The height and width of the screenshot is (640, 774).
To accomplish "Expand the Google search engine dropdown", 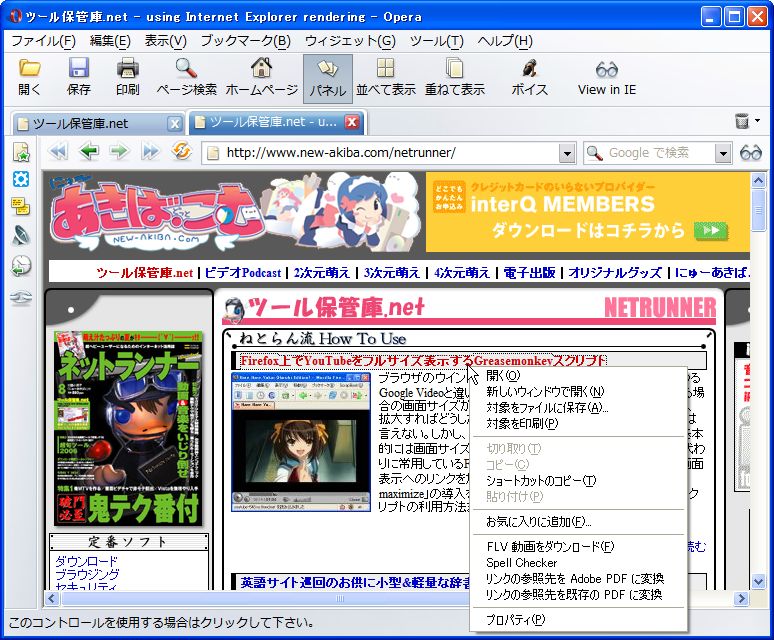I will (x=723, y=153).
